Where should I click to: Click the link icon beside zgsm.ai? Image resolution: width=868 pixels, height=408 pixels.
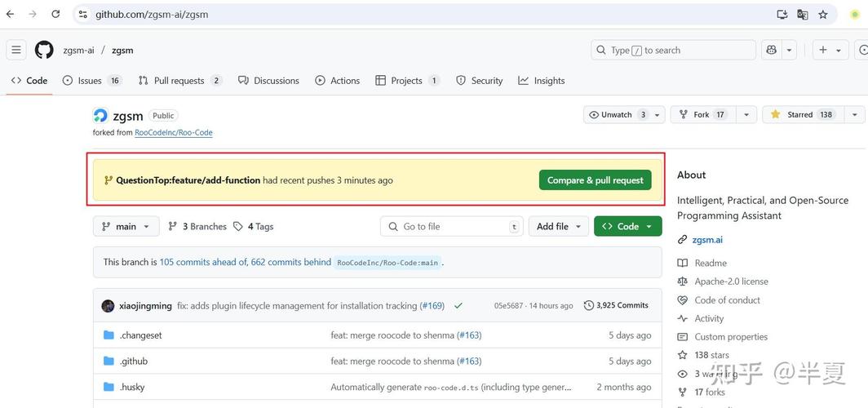(x=683, y=240)
